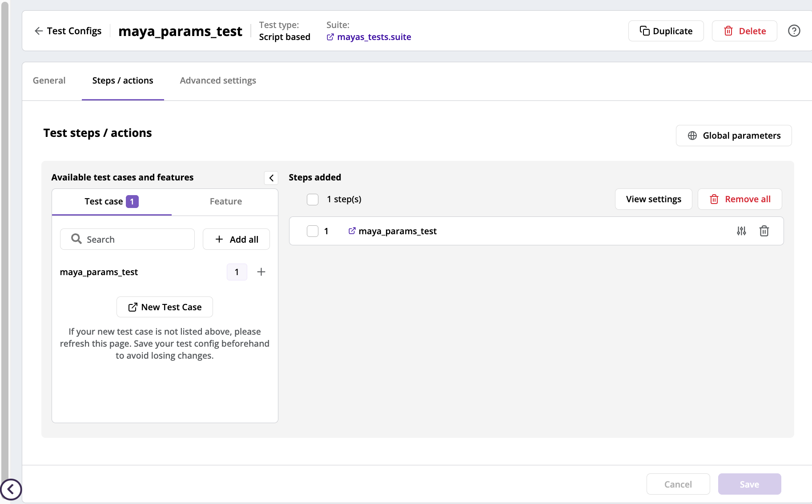Click the circled chevron at bottom left

[12, 489]
